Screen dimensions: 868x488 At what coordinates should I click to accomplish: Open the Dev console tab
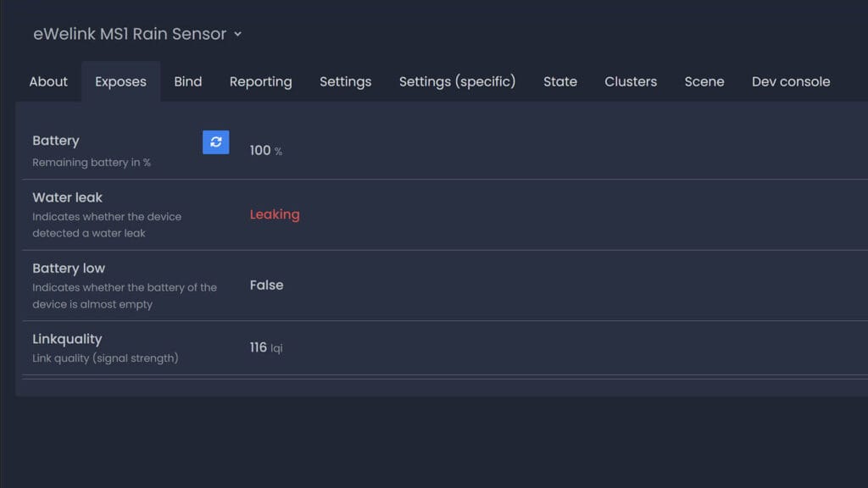(791, 81)
